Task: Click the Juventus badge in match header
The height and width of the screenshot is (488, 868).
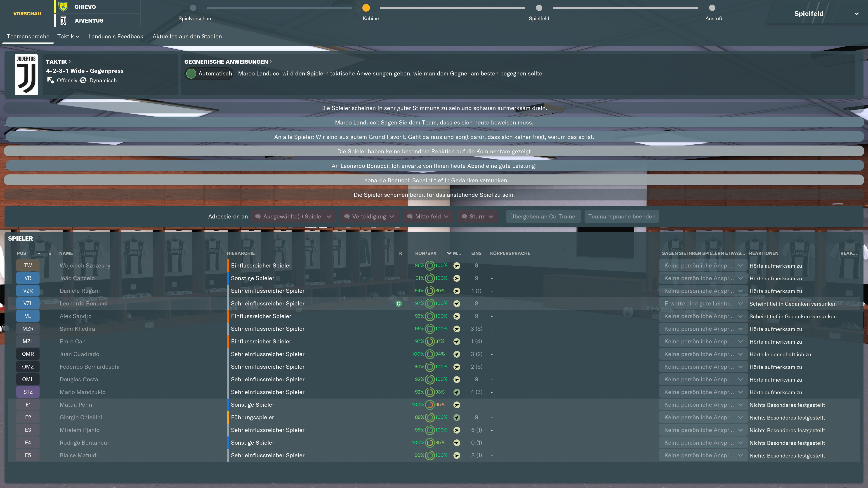Action: point(63,21)
